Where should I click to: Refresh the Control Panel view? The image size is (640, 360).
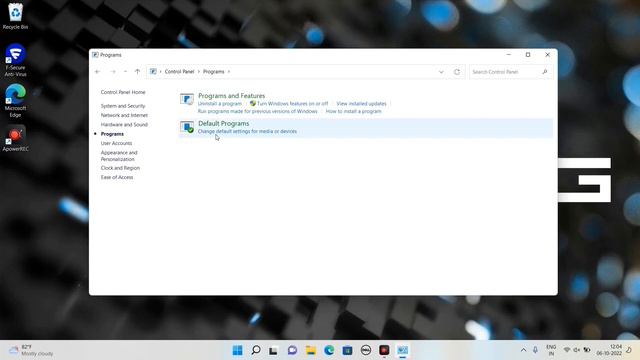[x=457, y=72]
